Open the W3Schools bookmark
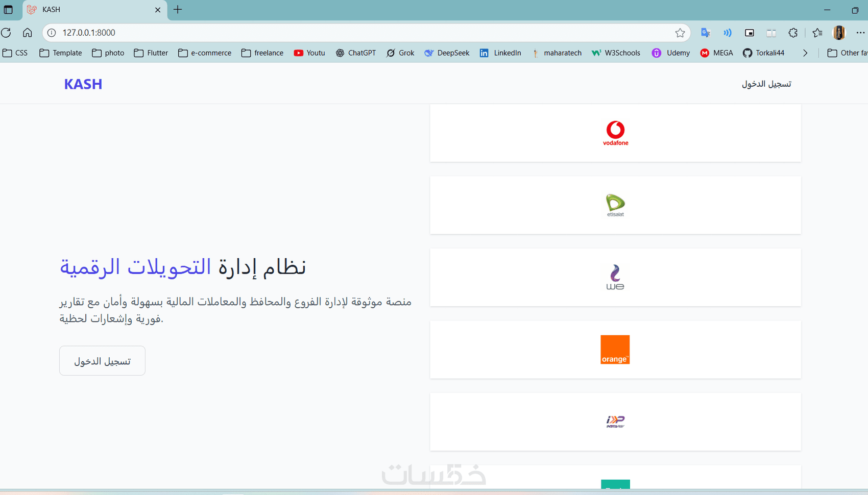This screenshot has height=495, width=868. (616, 53)
